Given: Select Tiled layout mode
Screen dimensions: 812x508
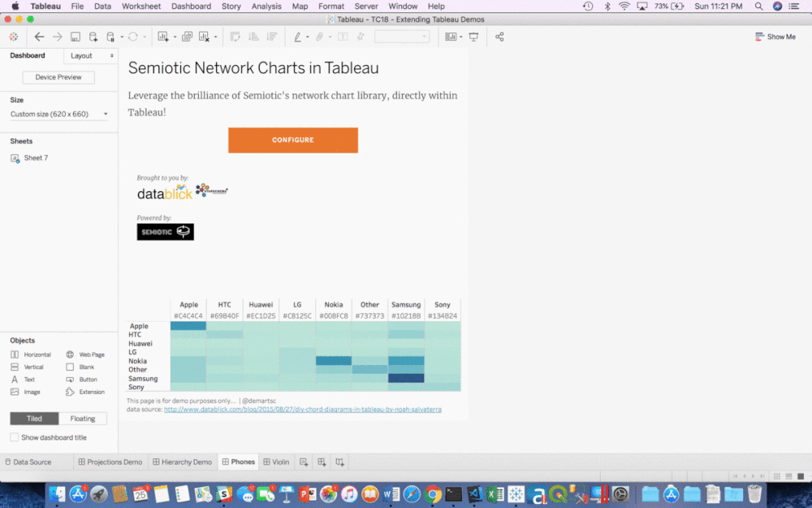Looking at the screenshot, I should pyautogui.click(x=34, y=419).
